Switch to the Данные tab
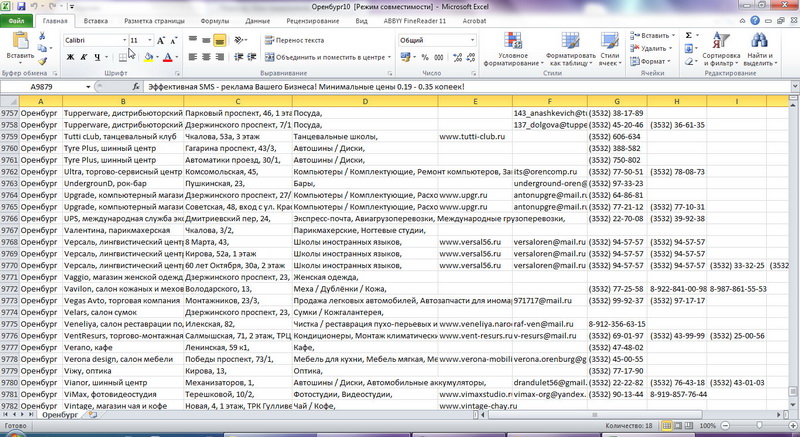 258,21
